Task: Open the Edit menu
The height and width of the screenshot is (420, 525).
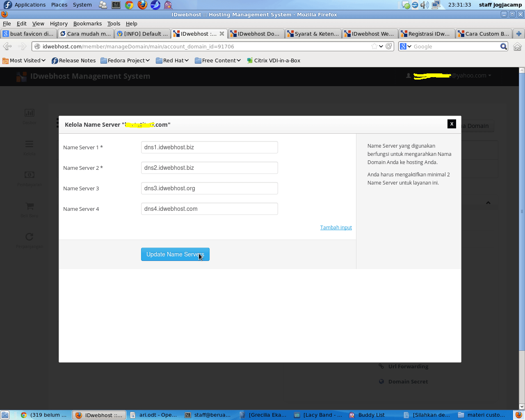Action: [22, 24]
